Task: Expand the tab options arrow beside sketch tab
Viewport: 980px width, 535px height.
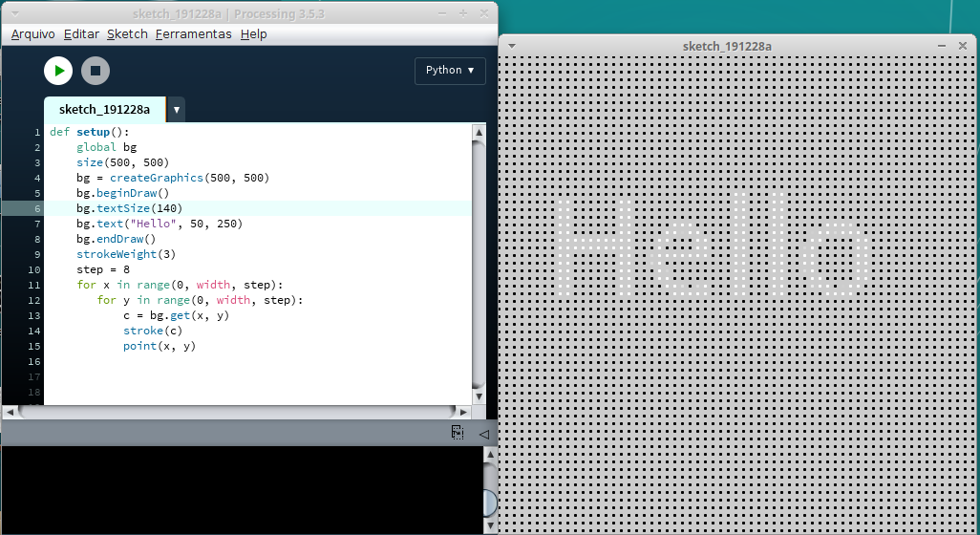Action: 176,110
